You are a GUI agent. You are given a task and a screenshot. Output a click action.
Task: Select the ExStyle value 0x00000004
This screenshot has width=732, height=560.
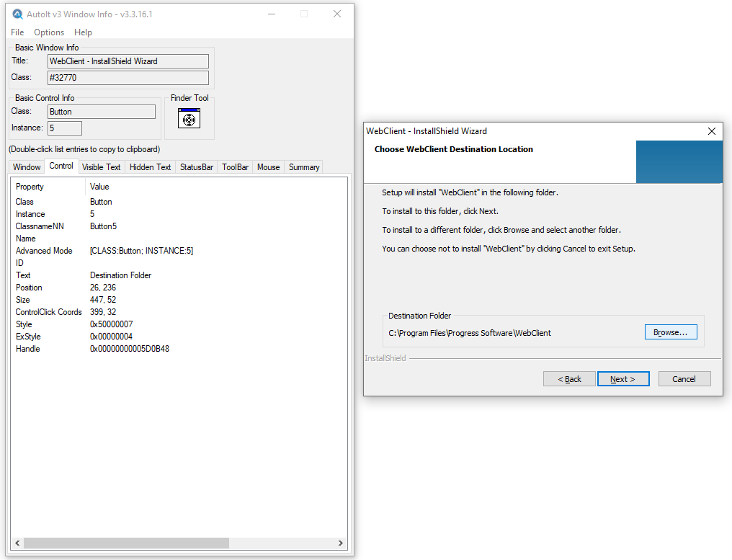point(111,337)
